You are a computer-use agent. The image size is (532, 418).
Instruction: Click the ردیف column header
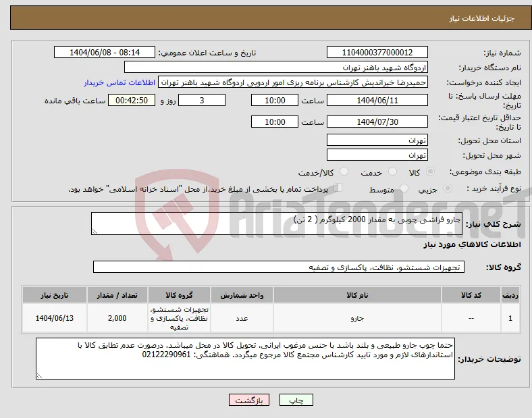[510, 295]
